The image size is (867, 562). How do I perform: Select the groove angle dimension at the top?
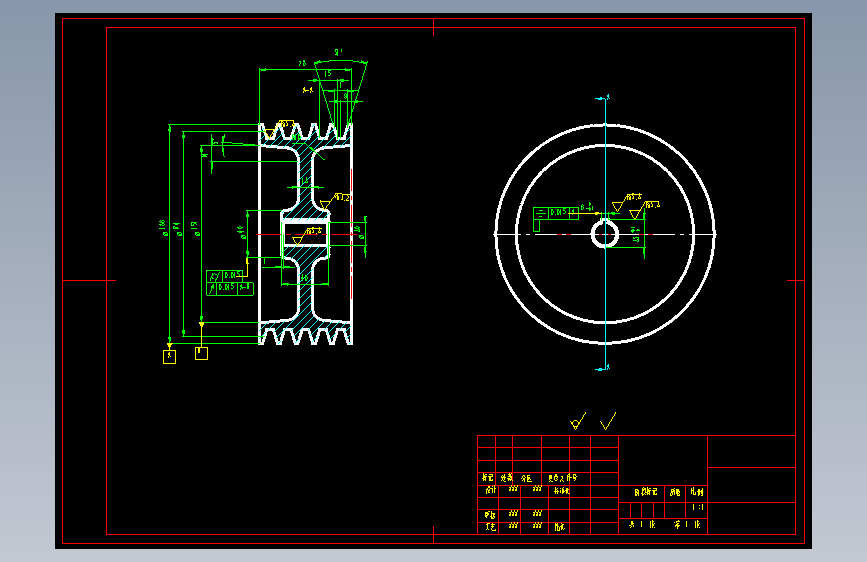coord(338,53)
